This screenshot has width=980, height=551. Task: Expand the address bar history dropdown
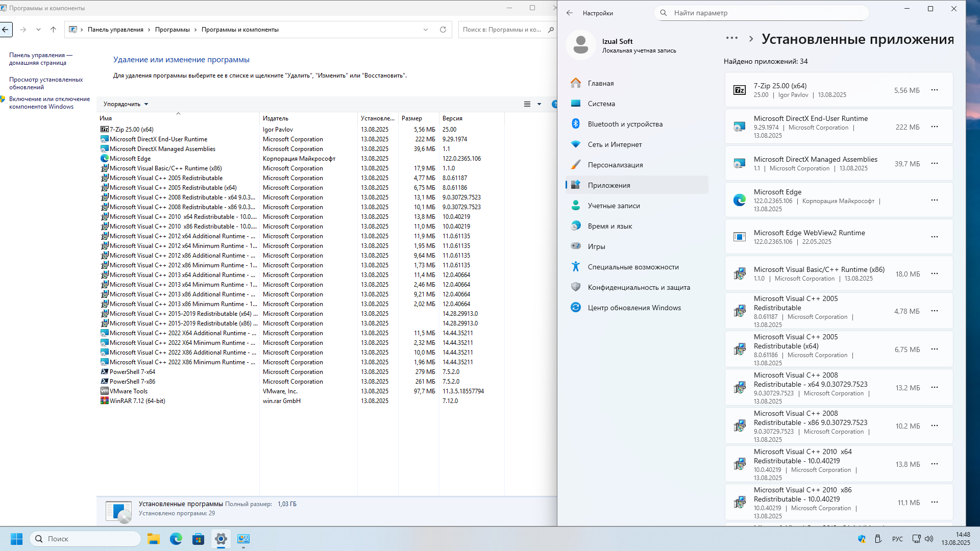[x=426, y=30]
